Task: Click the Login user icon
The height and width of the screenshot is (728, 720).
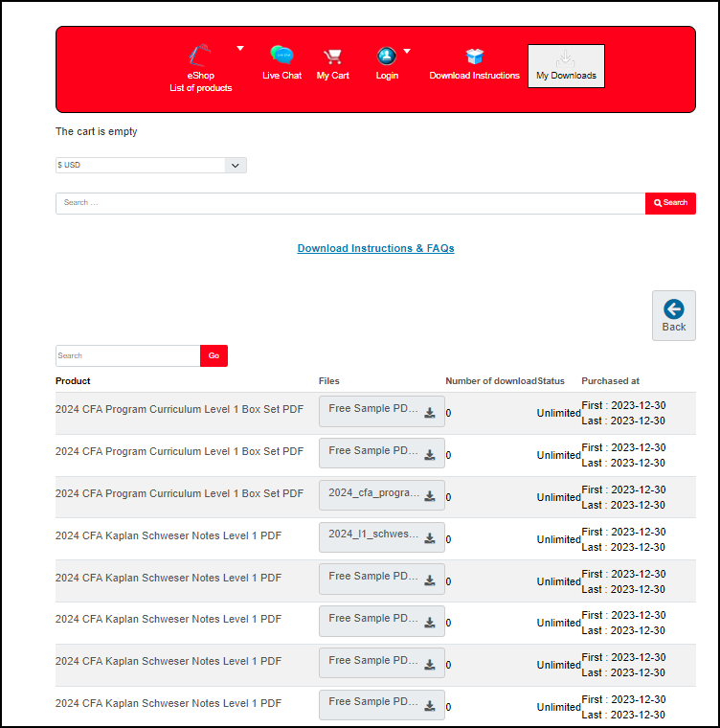Action: [386, 57]
